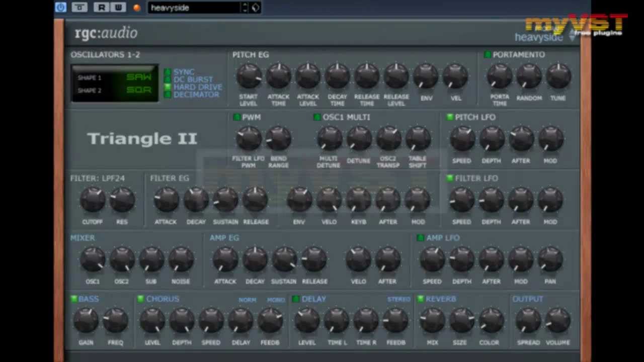
Task: Toggle the DECIMATOR switch
Action: [x=168, y=95]
